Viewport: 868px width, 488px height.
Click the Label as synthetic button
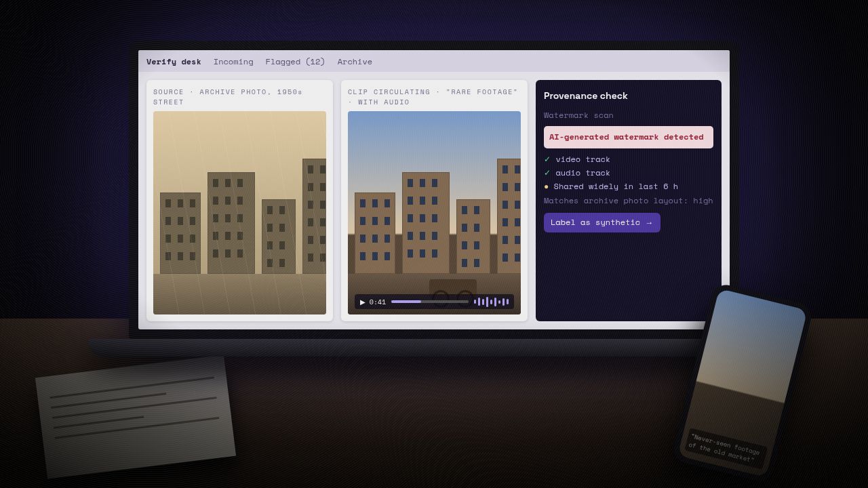pos(602,223)
